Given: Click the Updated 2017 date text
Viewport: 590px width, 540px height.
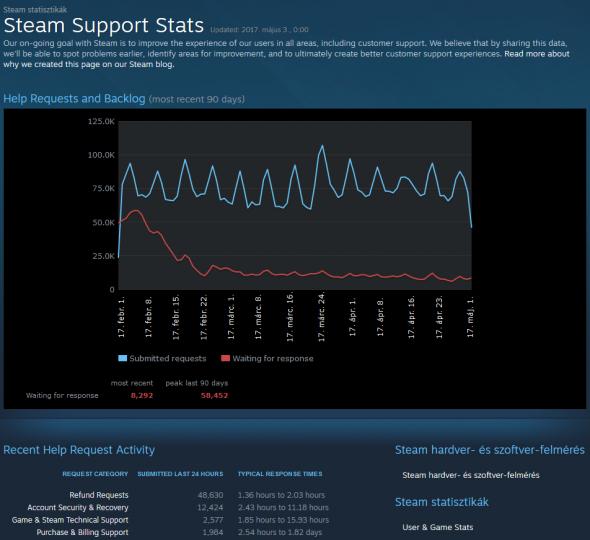Looking at the screenshot, I should pos(259,30).
